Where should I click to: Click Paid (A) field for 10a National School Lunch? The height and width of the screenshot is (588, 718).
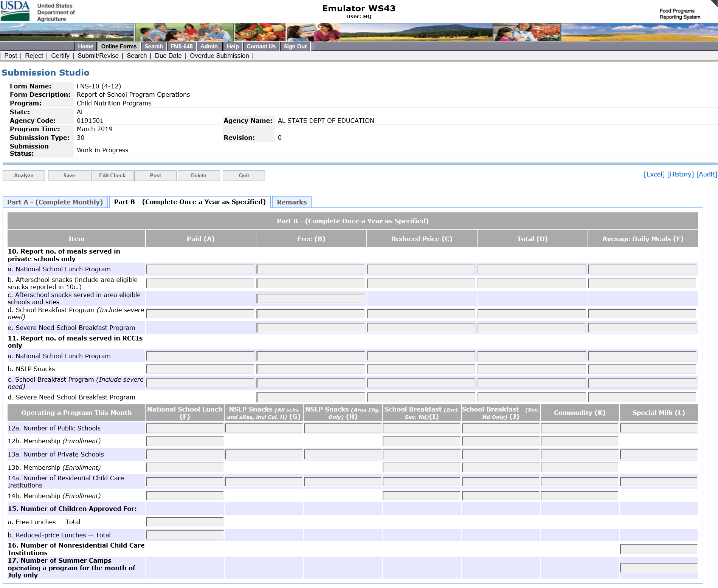coord(200,269)
